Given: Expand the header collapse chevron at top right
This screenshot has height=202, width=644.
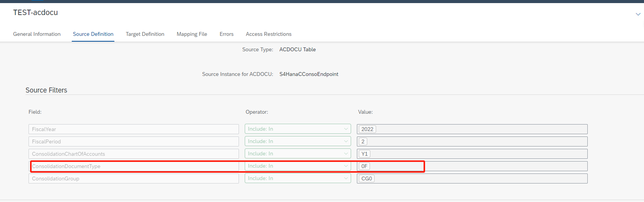Looking at the screenshot, I should coord(638,14).
